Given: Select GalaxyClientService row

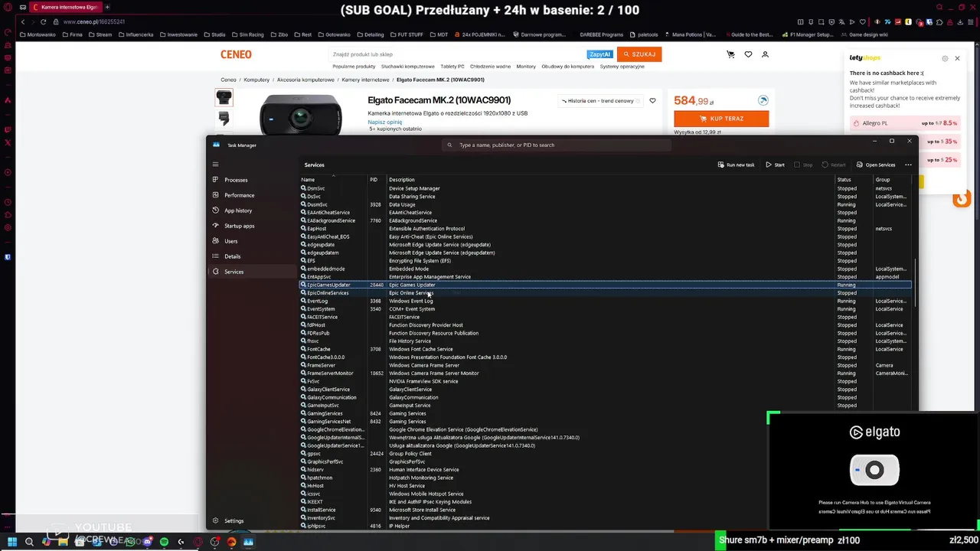Looking at the screenshot, I should [605, 390].
